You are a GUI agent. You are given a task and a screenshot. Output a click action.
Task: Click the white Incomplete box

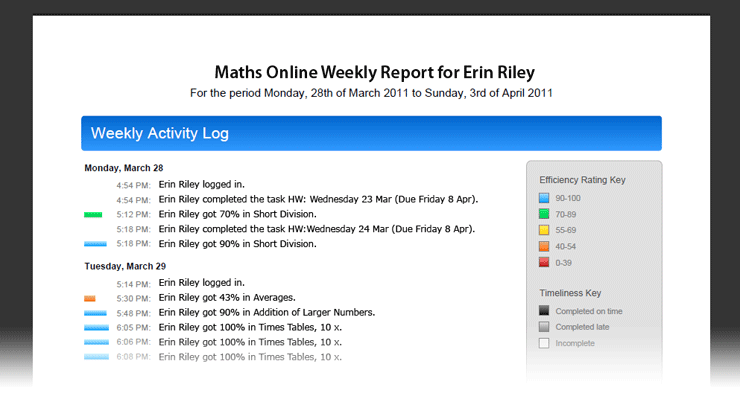point(544,343)
